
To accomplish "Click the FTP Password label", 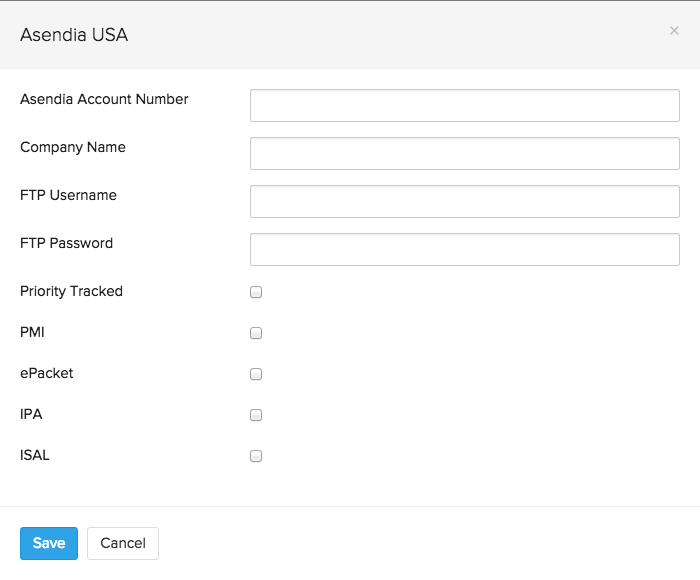I will point(66,243).
